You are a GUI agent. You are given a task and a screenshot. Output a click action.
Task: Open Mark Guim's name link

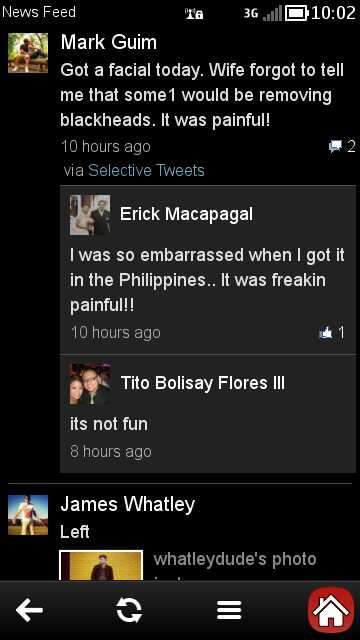109,42
